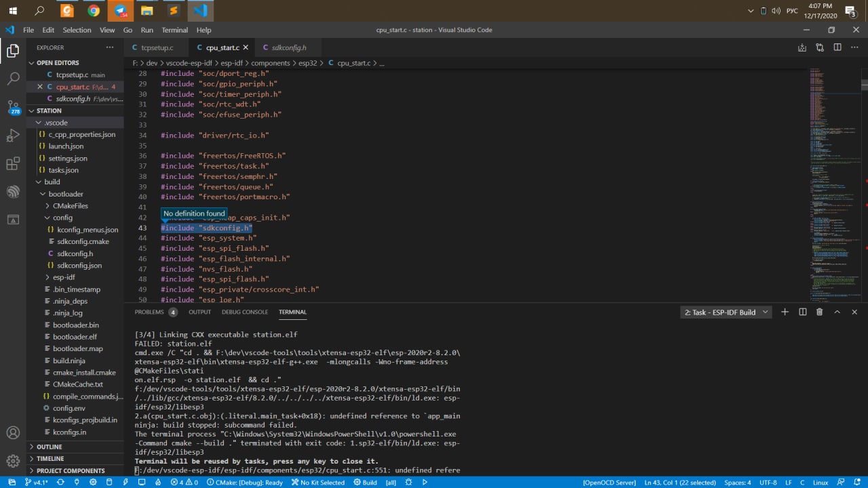This screenshot has height=488, width=868.
Task: Maximize the terminal panel with chevron up
Action: click(837, 312)
